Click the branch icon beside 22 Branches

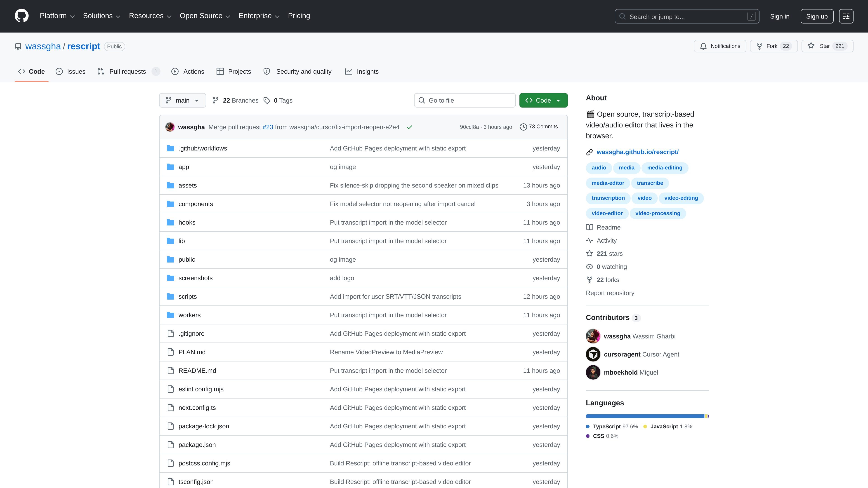pyautogui.click(x=216, y=100)
